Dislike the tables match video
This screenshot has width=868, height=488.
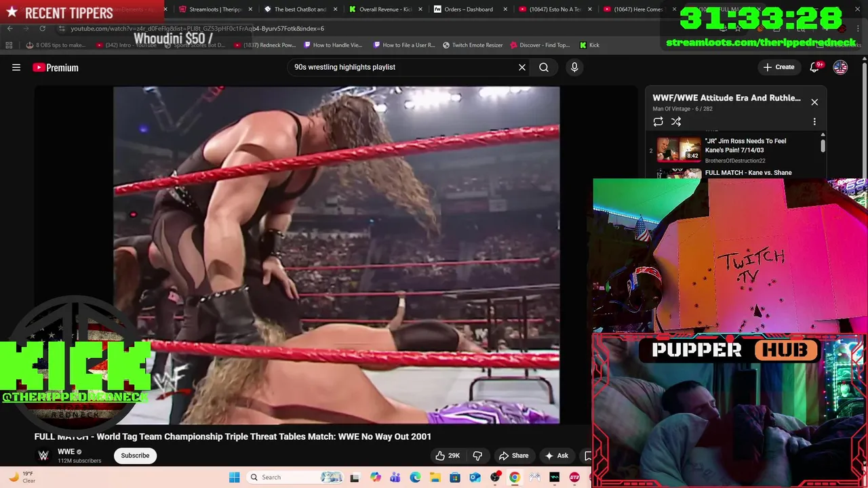tap(477, 455)
